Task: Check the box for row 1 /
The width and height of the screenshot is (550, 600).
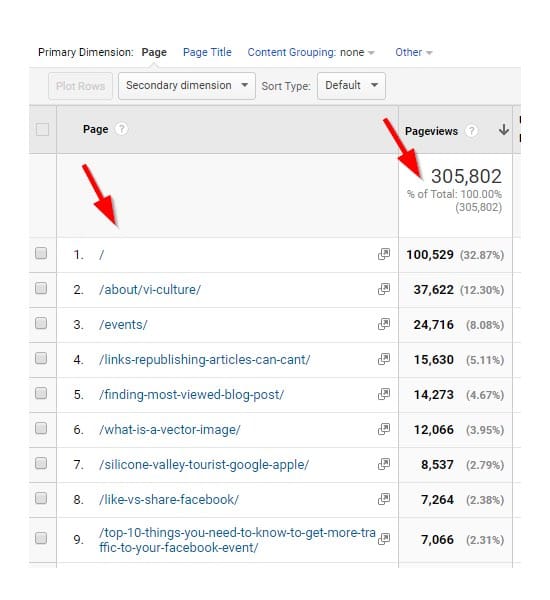Action: (41, 253)
